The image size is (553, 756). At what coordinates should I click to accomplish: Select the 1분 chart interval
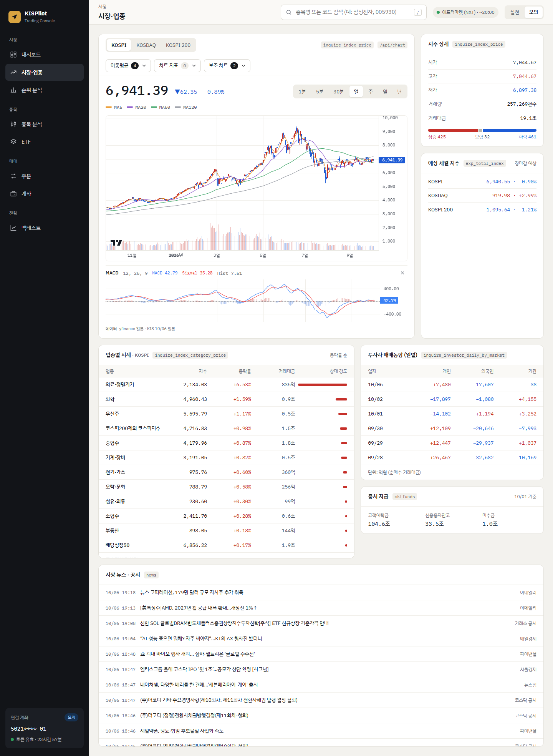pyautogui.click(x=302, y=92)
